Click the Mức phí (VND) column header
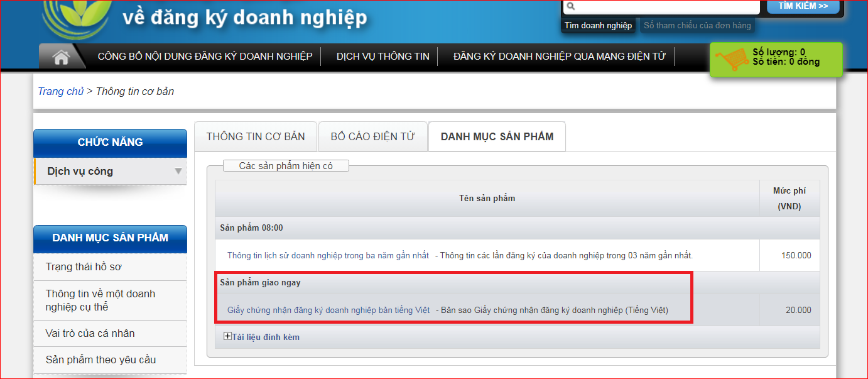This screenshot has height=379, width=868. (x=789, y=198)
